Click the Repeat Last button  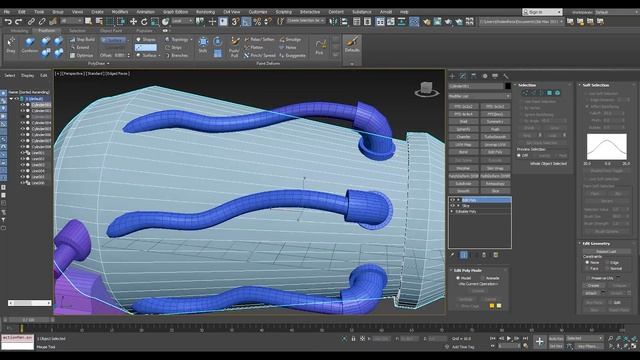[x=606, y=251]
